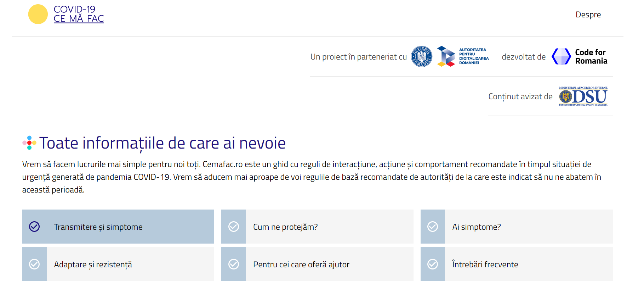Click the DSU ministry emblem
644x284 pixels.
click(583, 96)
